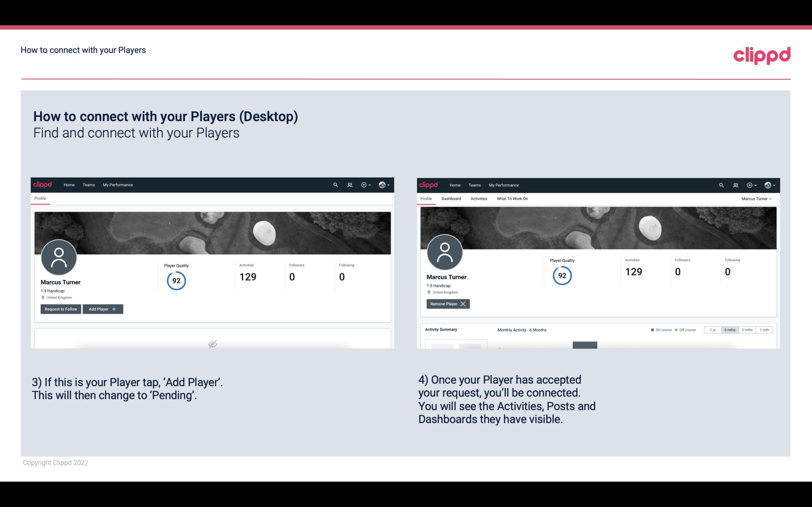Viewport: 812px width, 507px height.
Task: Click the 'Request to Follow' button
Action: coord(61,309)
